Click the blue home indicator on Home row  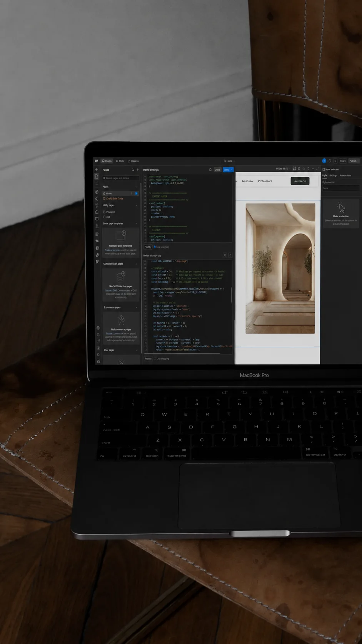pyautogui.click(x=136, y=193)
